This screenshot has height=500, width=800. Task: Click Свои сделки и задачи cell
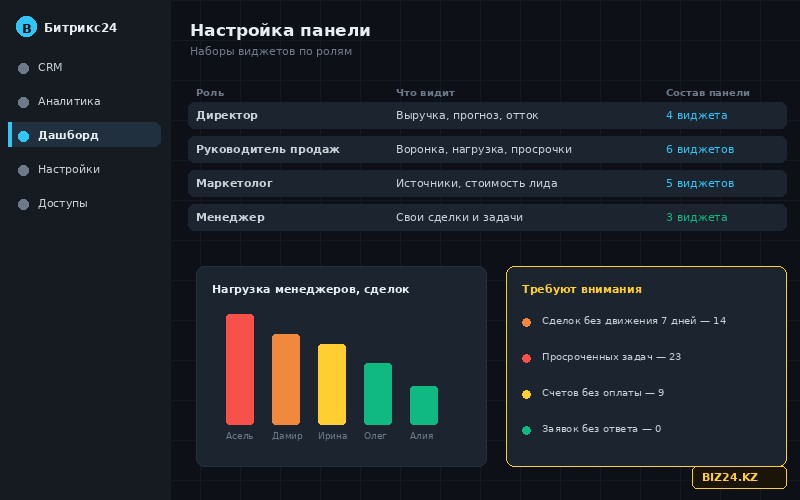[x=459, y=217]
